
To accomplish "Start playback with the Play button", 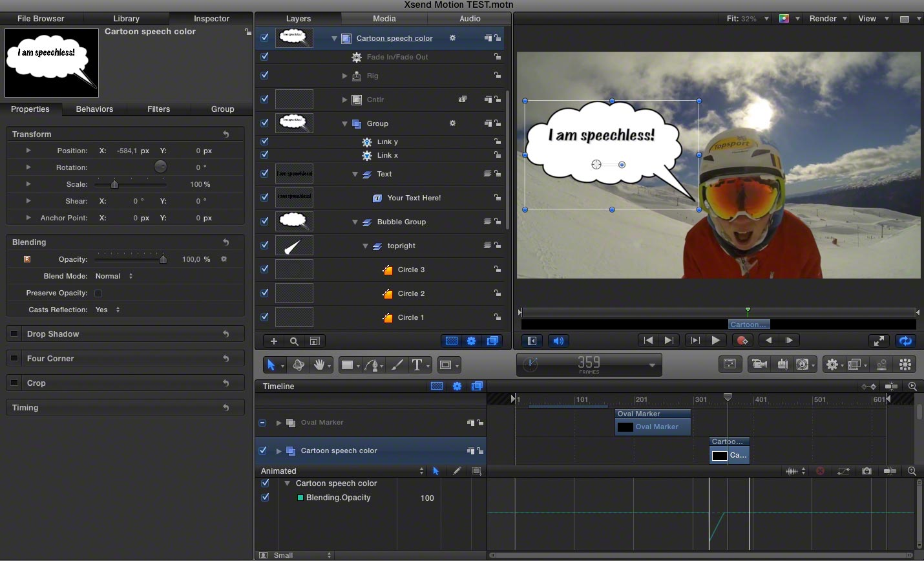I will click(715, 341).
